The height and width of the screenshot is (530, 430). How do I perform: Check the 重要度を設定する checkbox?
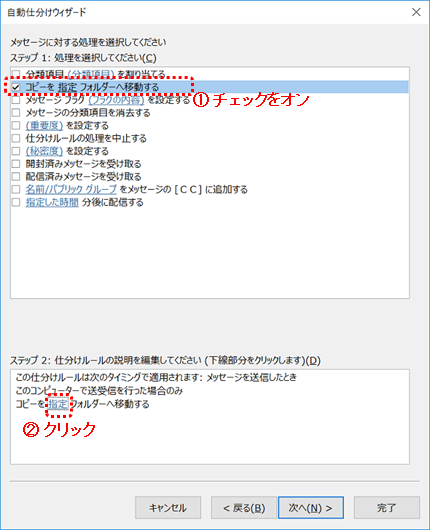(16, 125)
